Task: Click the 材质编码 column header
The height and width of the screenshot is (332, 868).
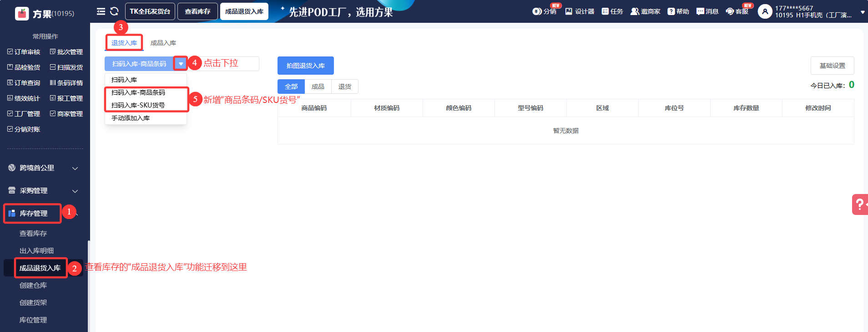Action: pyautogui.click(x=387, y=108)
